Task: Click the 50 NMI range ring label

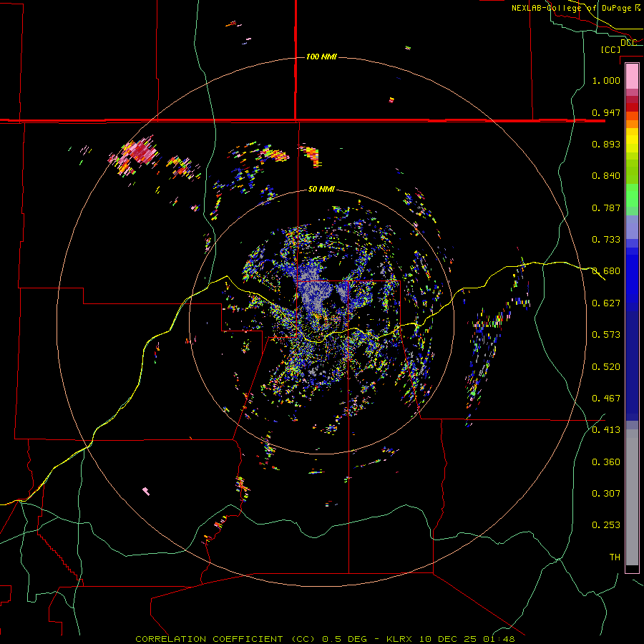Action: (x=321, y=189)
